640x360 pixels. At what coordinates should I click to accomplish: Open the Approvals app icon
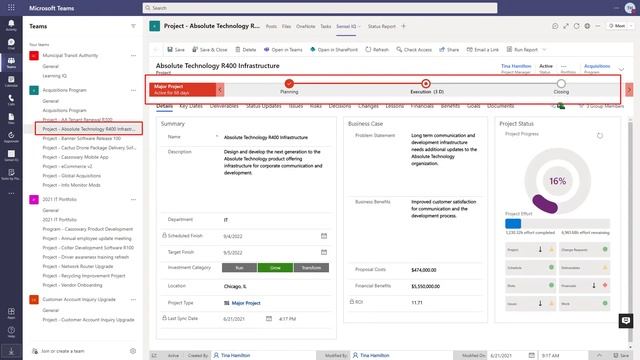click(x=11, y=137)
